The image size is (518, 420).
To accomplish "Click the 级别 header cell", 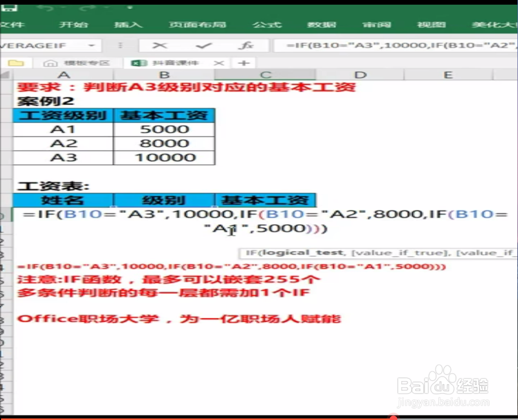I will (x=164, y=200).
